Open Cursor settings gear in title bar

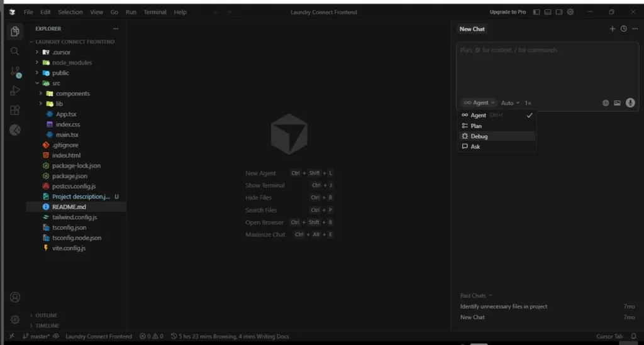[x=570, y=12]
